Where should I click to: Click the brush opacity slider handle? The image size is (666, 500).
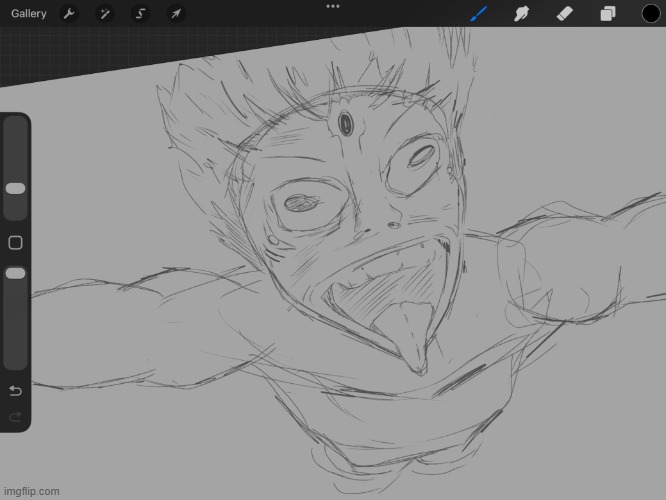(x=16, y=273)
